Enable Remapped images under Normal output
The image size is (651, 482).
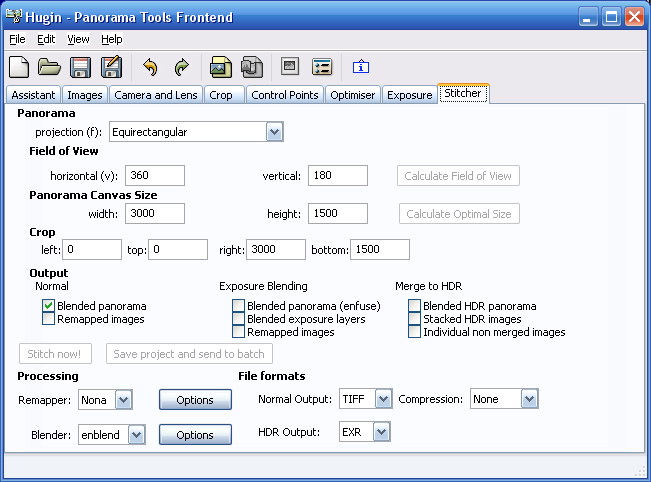click(x=48, y=319)
